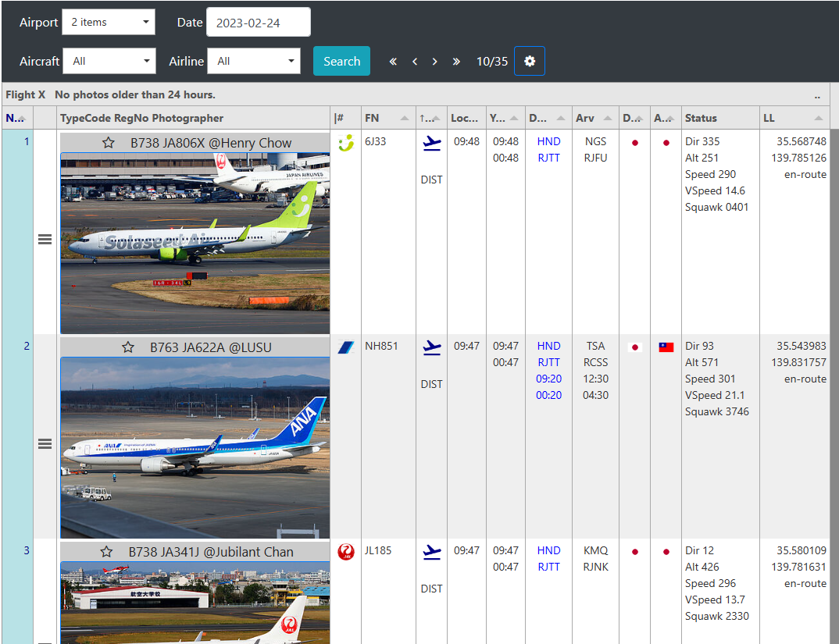Open row menu handle for flight 6J33
The width and height of the screenshot is (839, 644).
tap(45, 240)
